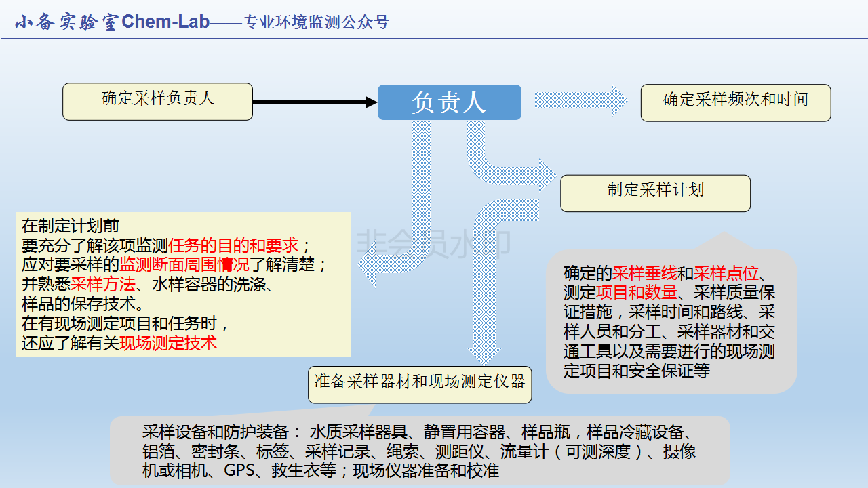Click the dotted arrow pointing to 确定采样频次和时间
This screenshot has height=488, width=868.
click(x=580, y=100)
